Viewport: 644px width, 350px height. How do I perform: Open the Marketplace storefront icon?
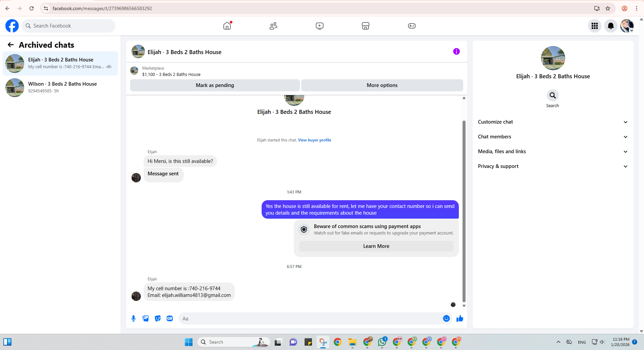click(x=366, y=26)
